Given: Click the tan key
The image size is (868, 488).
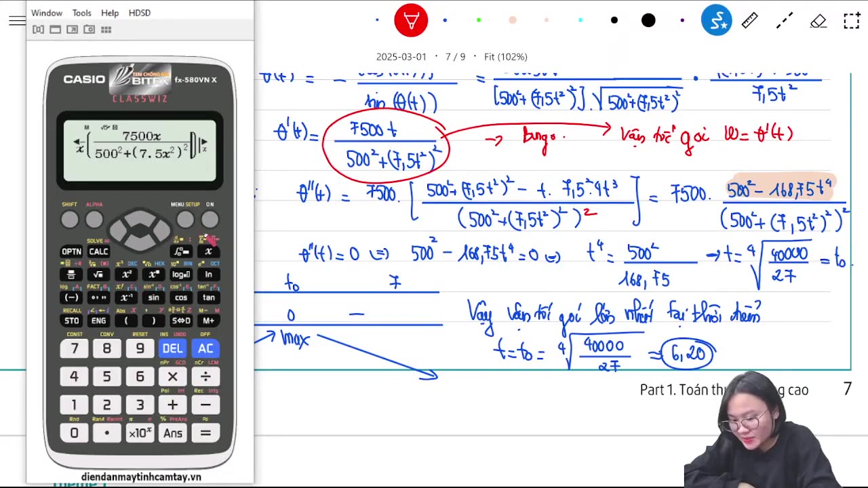Looking at the screenshot, I should [x=208, y=298].
